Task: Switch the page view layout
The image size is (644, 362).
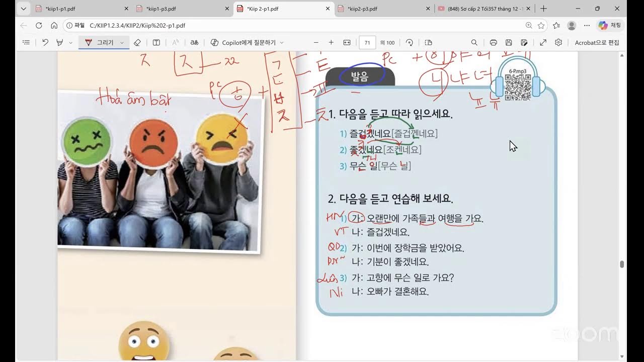Action: pyautogui.click(x=429, y=43)
